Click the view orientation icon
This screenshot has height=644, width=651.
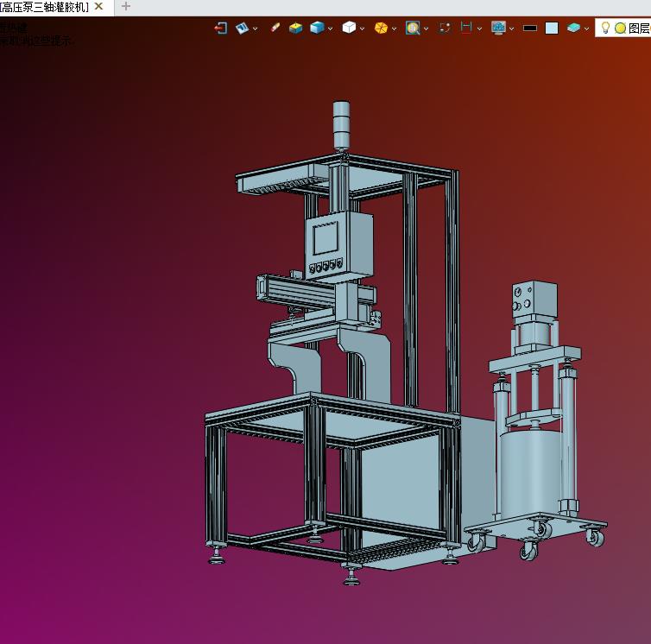coord(242,28)
